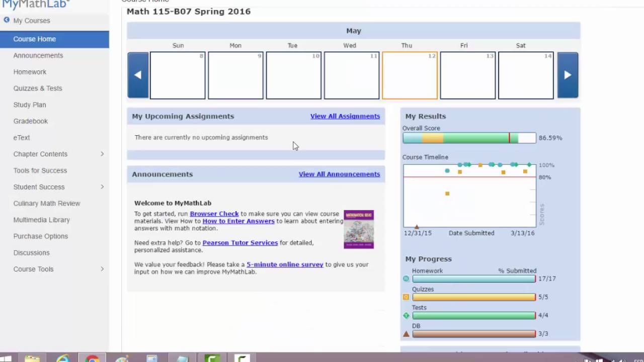Click the Tests progress diamond icon
The width and height of the screenshot is (644, 362).
[406, 316]
